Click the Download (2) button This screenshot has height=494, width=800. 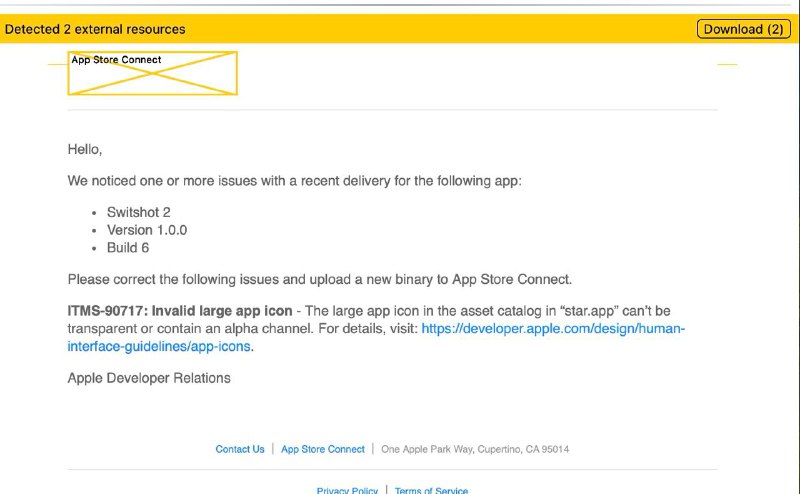point(743,29)
